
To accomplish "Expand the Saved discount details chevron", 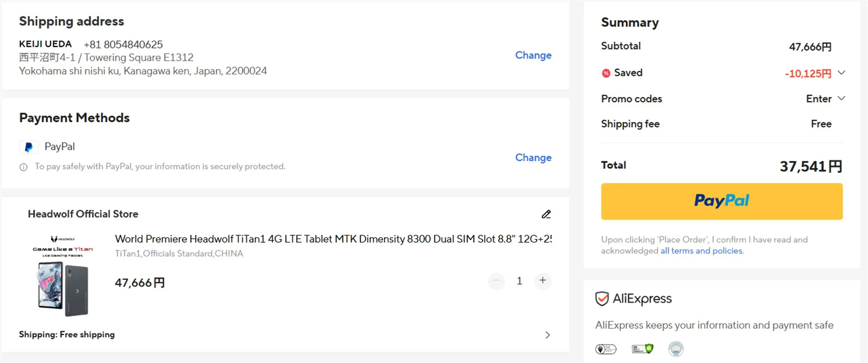I will coord(841,73).
